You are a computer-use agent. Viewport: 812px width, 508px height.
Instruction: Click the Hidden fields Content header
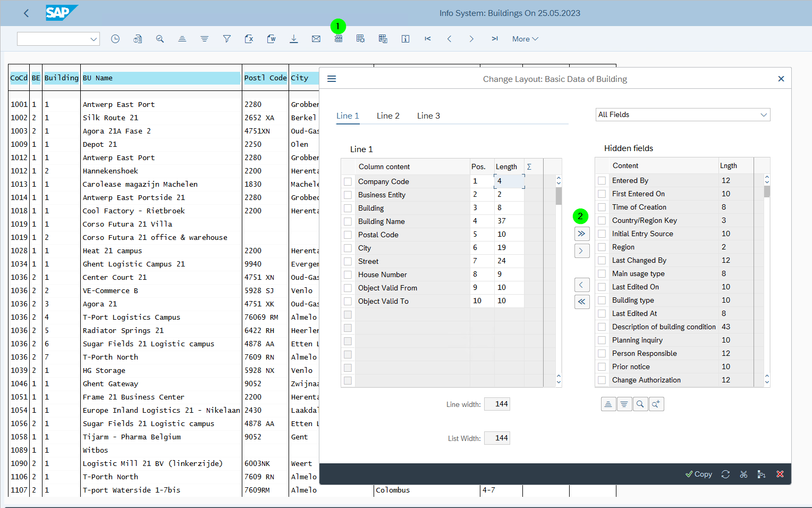point(664,165)
